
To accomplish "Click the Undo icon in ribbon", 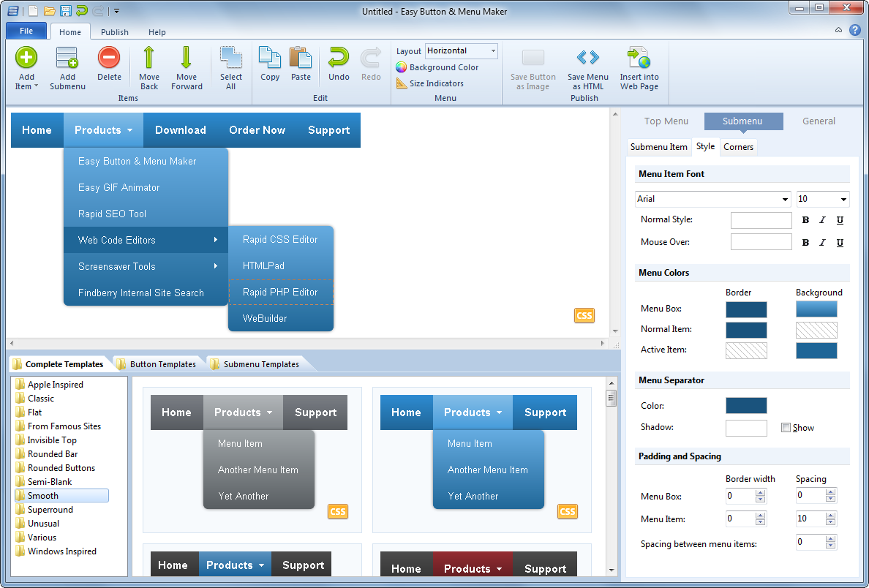I will [339, 59].
